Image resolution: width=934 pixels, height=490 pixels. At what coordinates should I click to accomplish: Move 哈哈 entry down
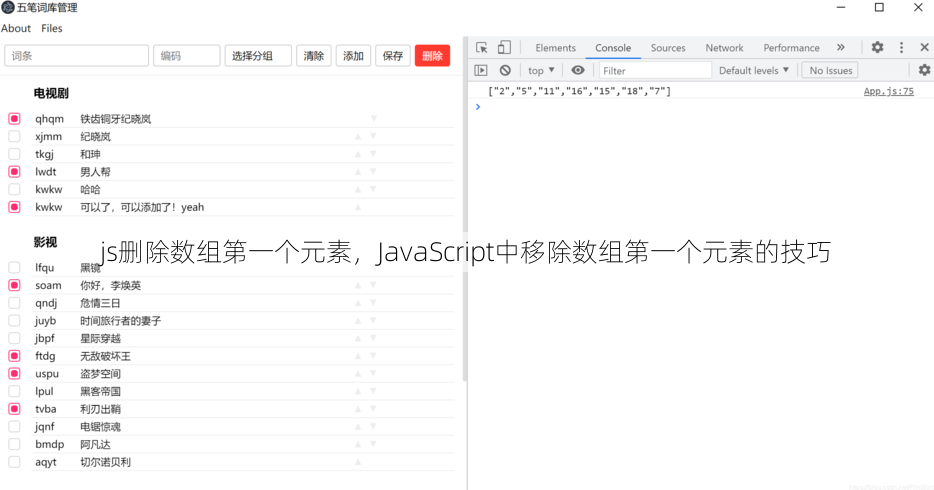pos(373,189)
